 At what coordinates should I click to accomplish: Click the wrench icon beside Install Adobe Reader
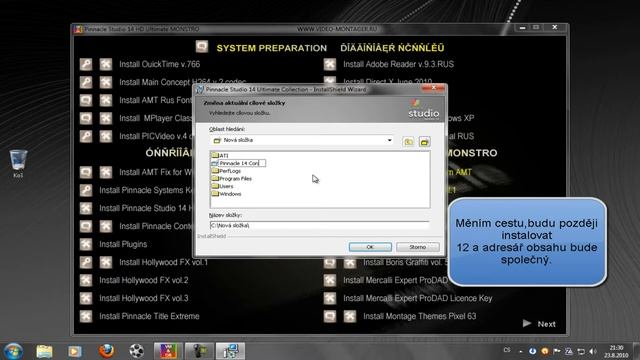330,64
